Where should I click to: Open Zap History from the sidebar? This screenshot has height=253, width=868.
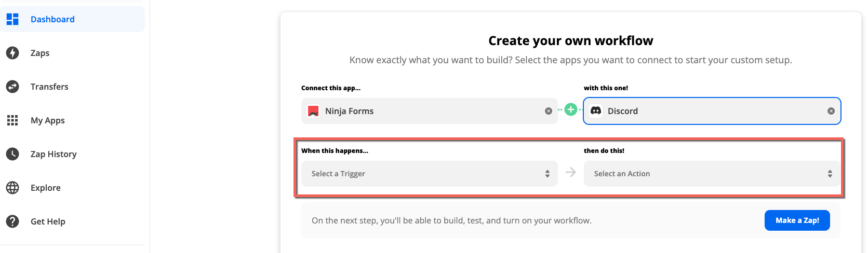[54, 154]
